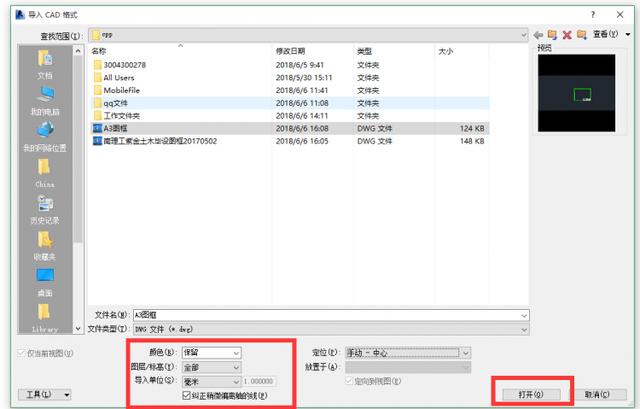The width and height of the screenshot is (640, 409).
Task: Open 历史记录 (History) in the sidebar
Action: point(45,210)
